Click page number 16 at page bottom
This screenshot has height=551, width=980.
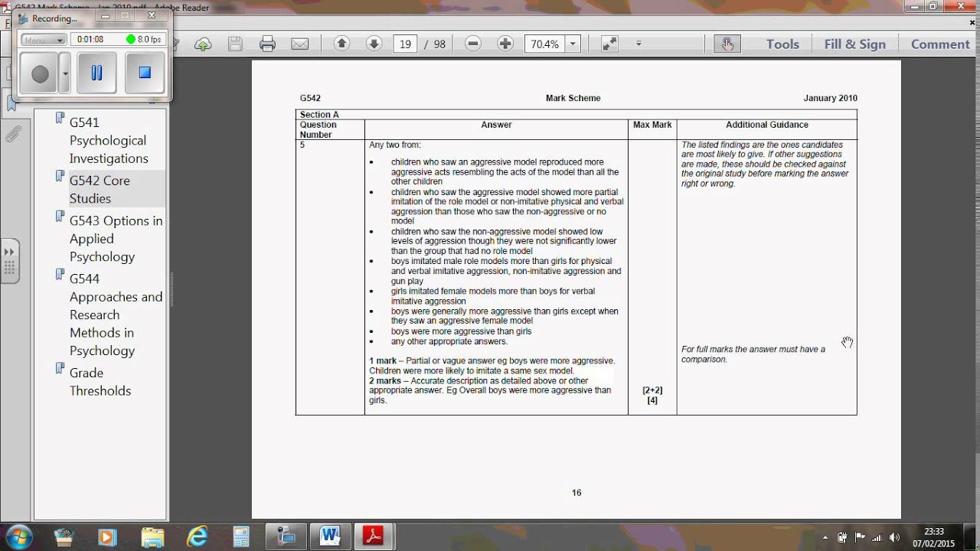click(577, 493)
